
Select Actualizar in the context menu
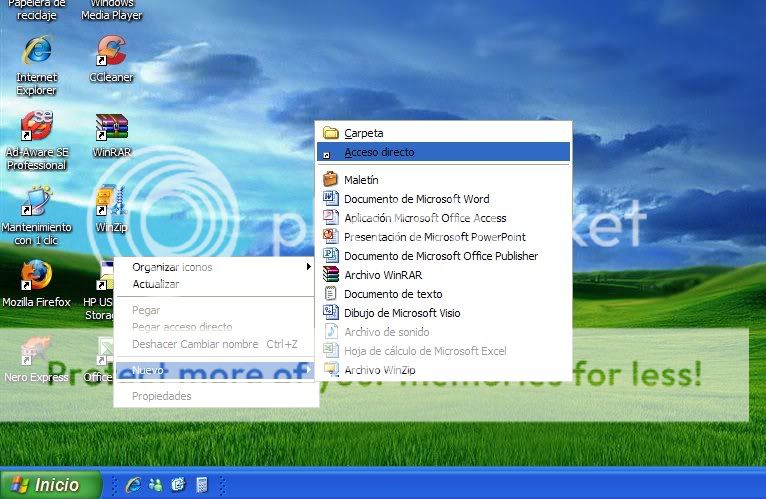(x=215, y=283)
